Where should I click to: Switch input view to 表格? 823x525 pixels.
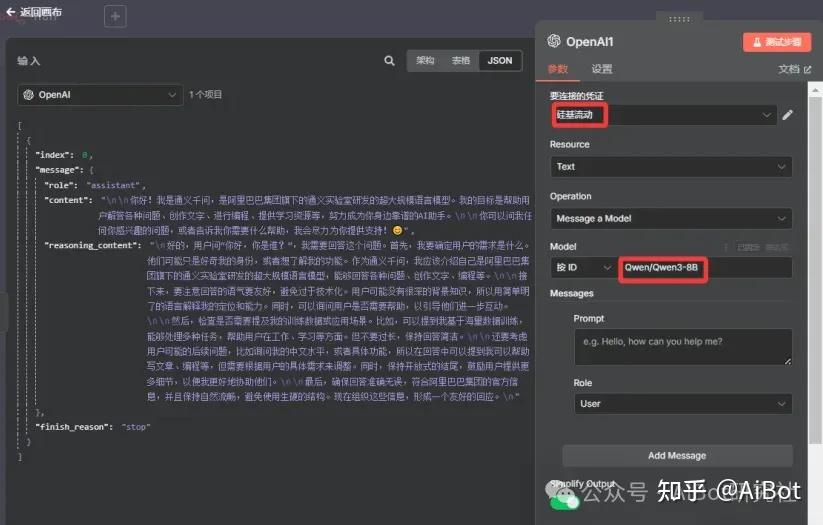pos(461,61)
